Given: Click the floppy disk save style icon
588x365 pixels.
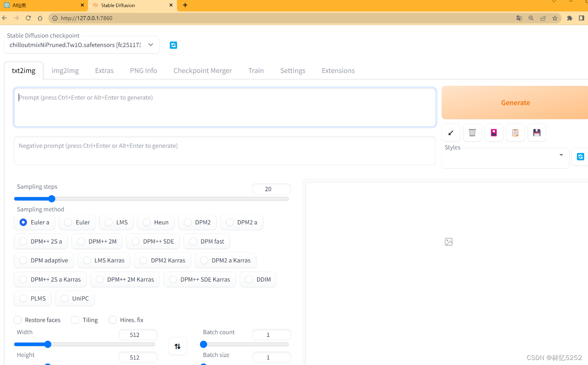Looking at the screenshot, I should click(x=537, y=133).
